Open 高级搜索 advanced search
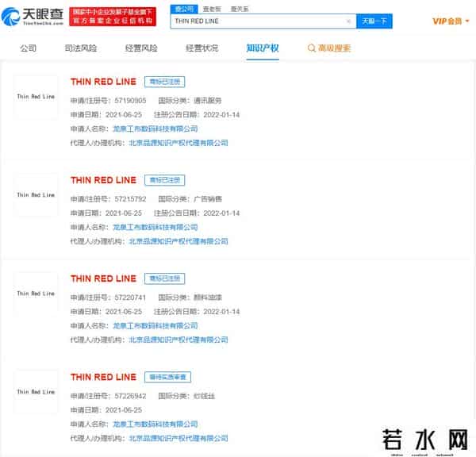This screenshot has width=476, height=457. [x=334, y=48]
